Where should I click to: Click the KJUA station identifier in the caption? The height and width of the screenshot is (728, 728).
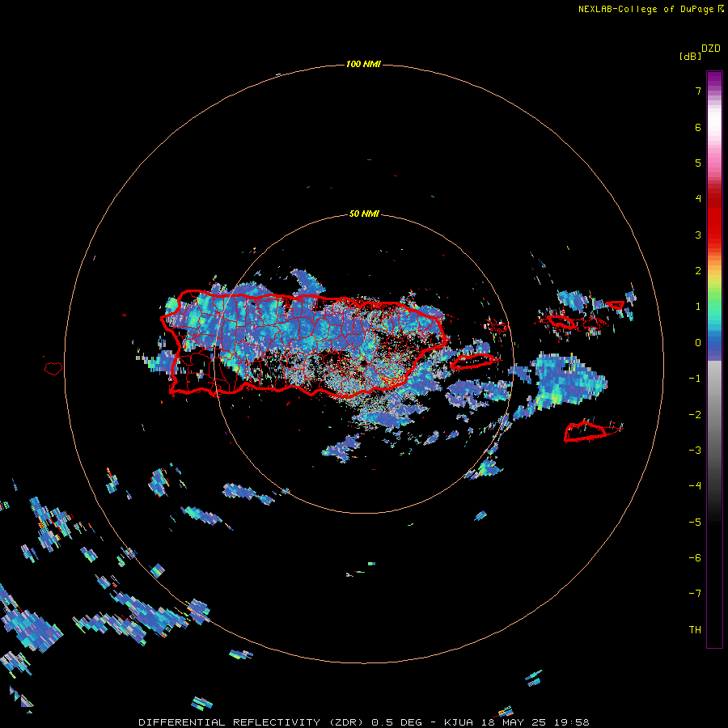(x=459, y=722)
